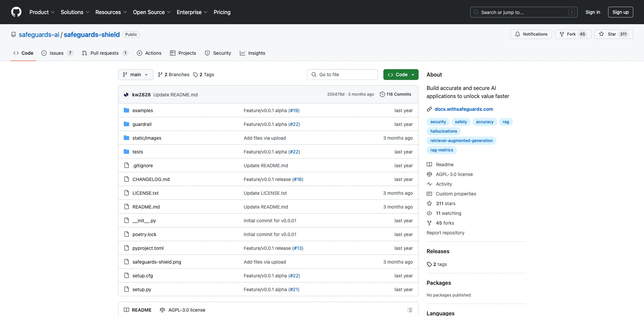Click the Custom properties icon

click(x=429, y=194)
